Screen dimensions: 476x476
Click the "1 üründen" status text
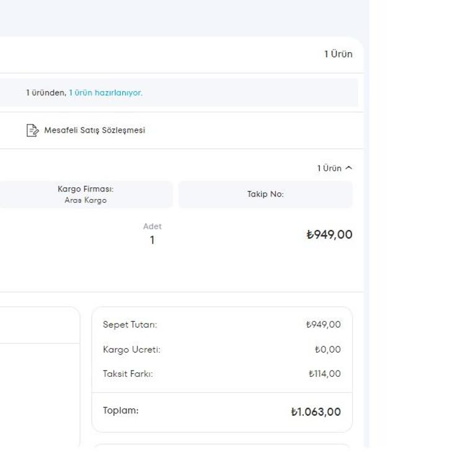[x=46, y=93]
